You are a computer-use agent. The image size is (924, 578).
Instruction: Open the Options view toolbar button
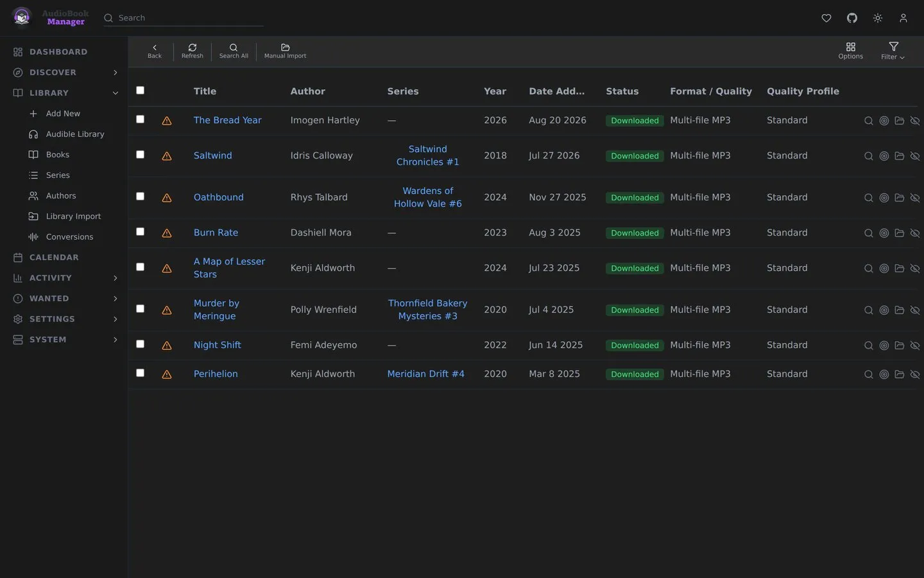coord(850,51)
